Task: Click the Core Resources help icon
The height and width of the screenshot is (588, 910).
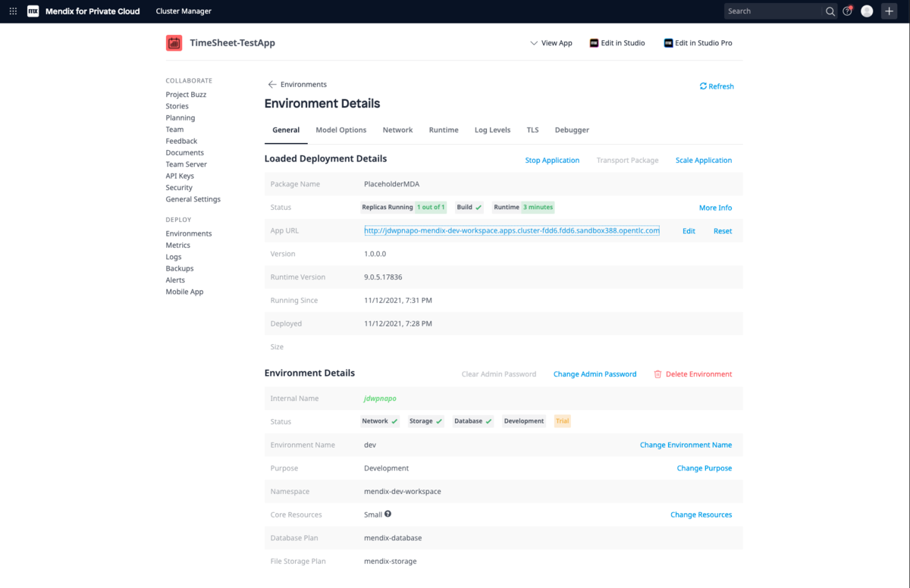Action: pyautogui.click(x=388, y=514)
